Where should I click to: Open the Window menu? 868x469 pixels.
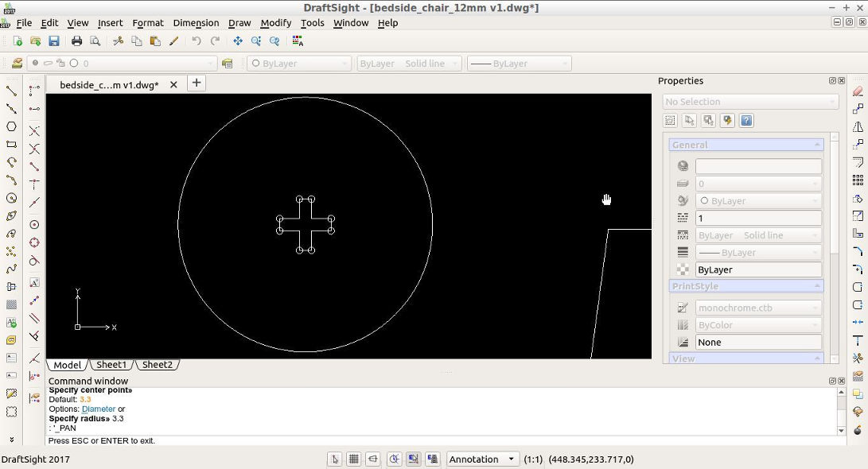coord(351,23)
